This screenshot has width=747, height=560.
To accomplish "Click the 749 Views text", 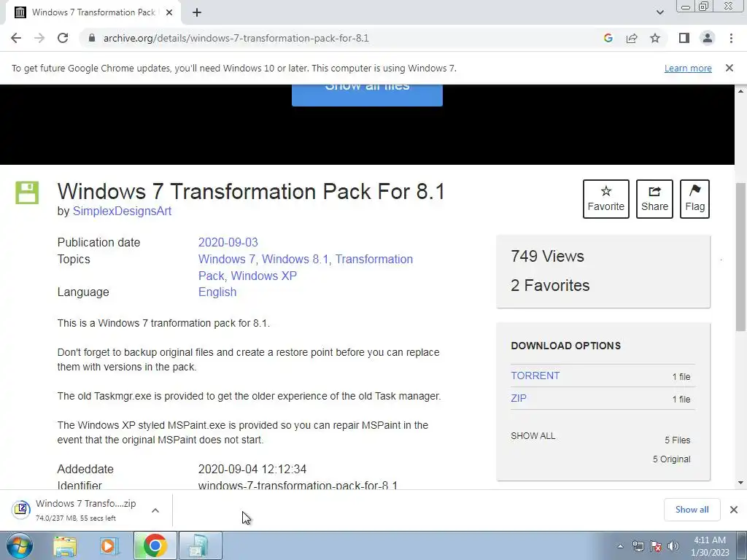I will [x=547, y=256].
